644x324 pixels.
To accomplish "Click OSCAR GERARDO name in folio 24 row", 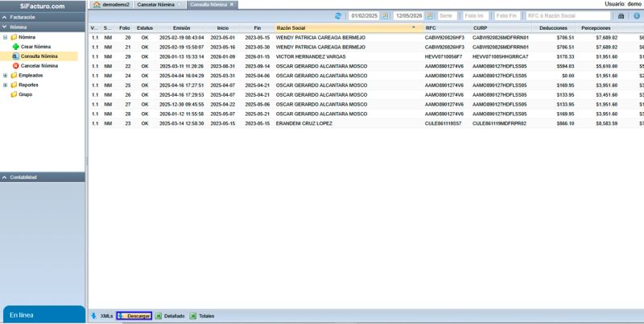I will point(321,76).
